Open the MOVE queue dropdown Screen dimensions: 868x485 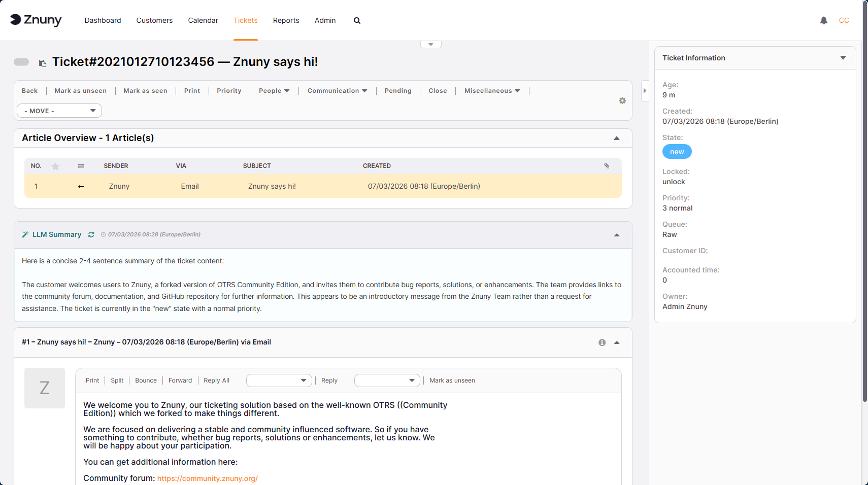click(x=59, y=111)
